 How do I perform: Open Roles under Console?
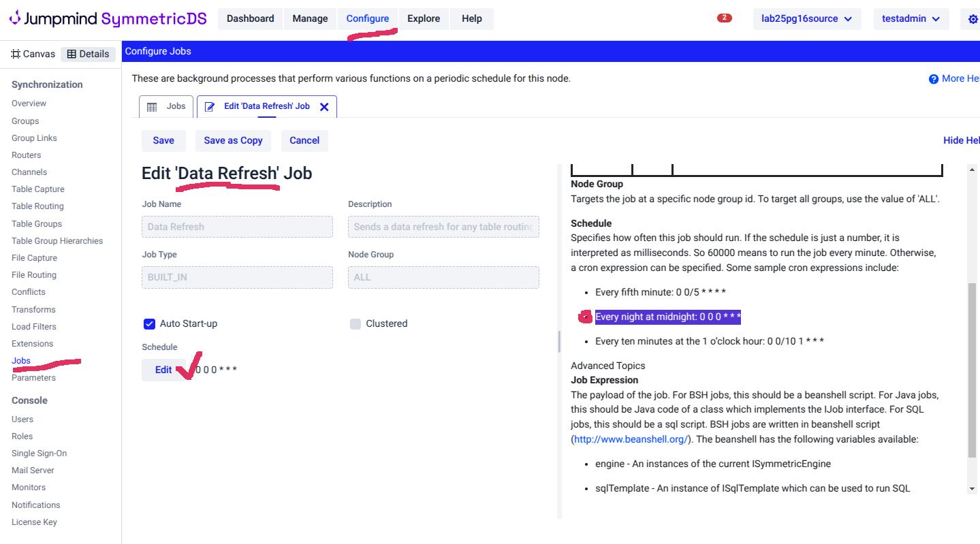pos(22,436)
